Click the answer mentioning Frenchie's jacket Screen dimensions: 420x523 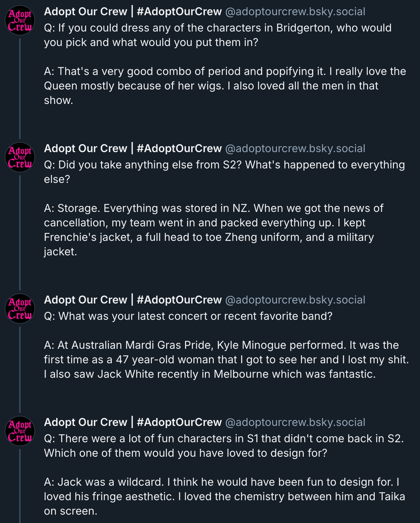tap(214, 230)
